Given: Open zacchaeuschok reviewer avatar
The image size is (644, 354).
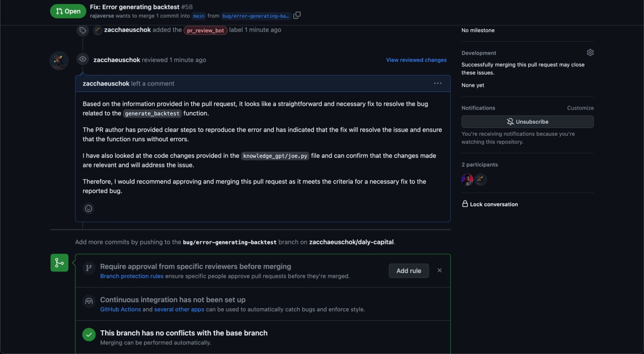Looking at the screenshot, I should (x=59, y=60).
